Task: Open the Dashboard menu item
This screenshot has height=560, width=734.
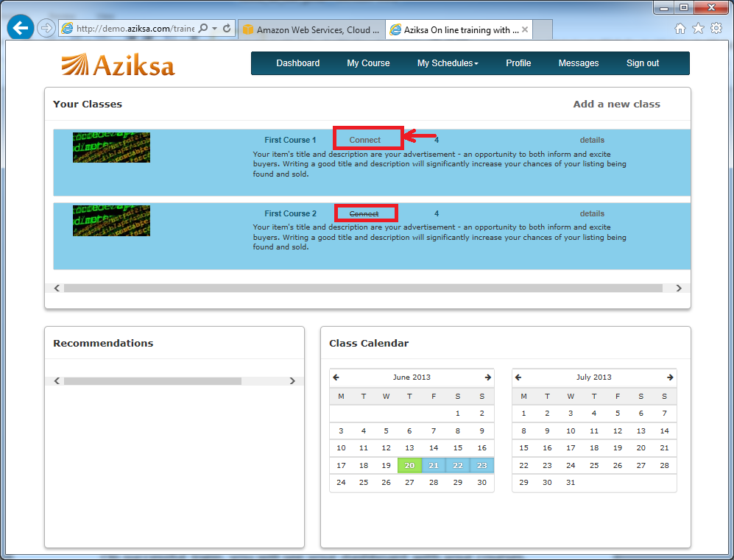Action: click(x=297, y=63)
